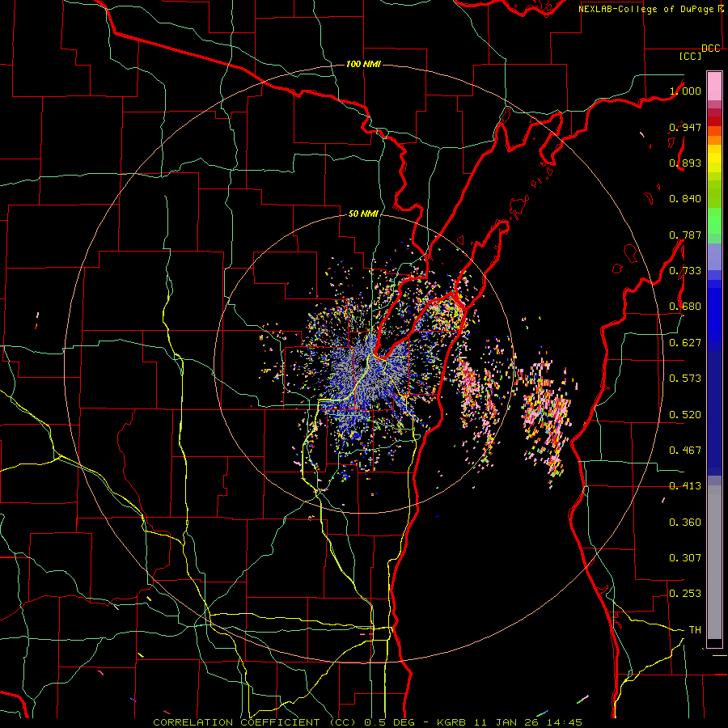Viewport: 728px width, 728px height.
Task: Click the 0.680 scale value
Action: 685,307
